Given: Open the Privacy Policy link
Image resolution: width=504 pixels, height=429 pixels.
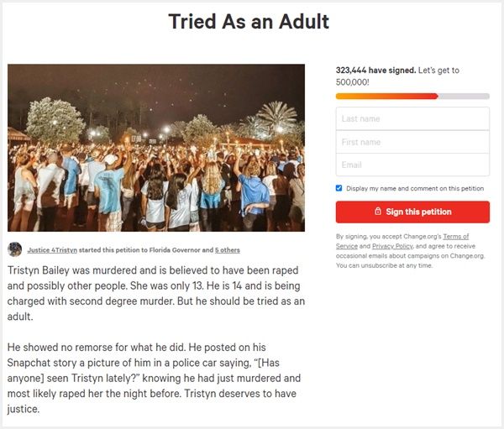Looking at the screenshot, I should click(391, 246).
